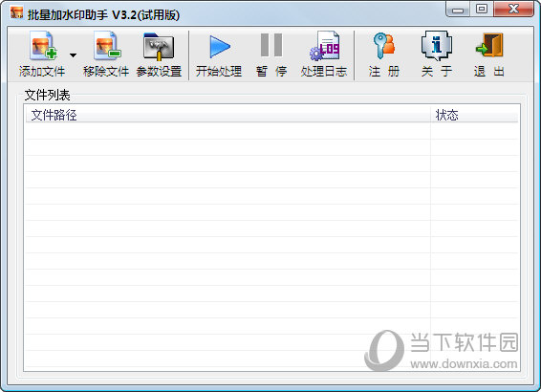This screenshot has width=541, height=392.
Task: Click the 注册 register key icon
Action: pyautogui.click(x=383, y=46)
